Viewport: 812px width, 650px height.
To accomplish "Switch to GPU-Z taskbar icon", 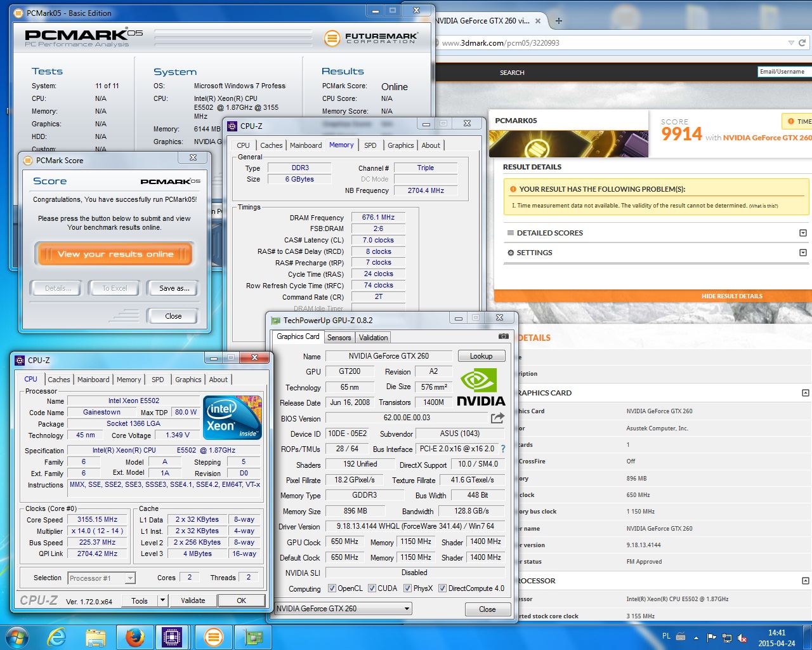I will pos(253,637).
